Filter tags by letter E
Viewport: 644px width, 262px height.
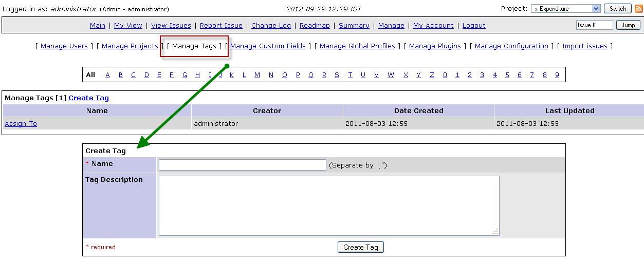(x=159, y=75)
